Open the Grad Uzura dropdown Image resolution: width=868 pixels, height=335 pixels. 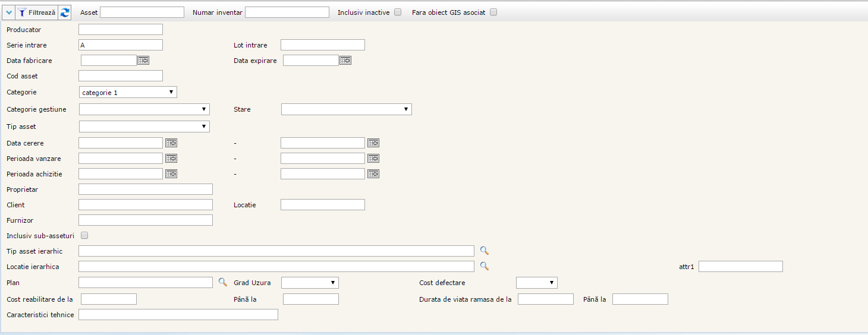point(310,283)
